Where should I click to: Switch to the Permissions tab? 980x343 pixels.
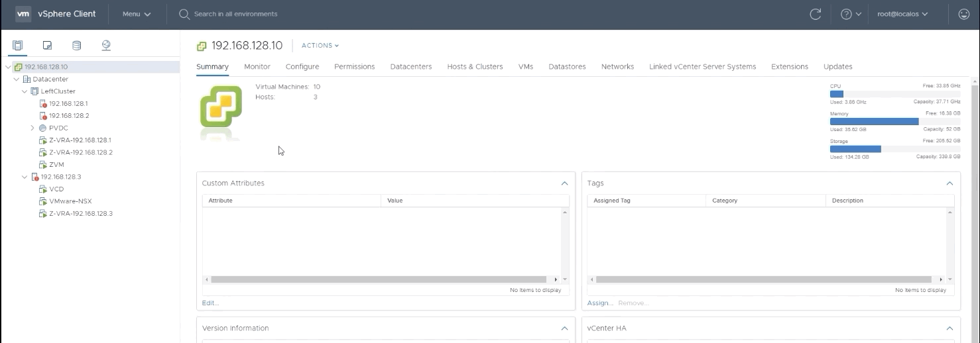355,66
